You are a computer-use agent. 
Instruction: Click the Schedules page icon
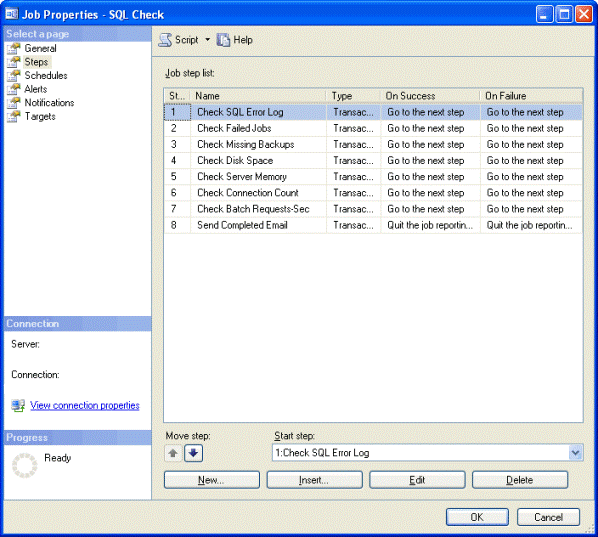coord(13,76)
